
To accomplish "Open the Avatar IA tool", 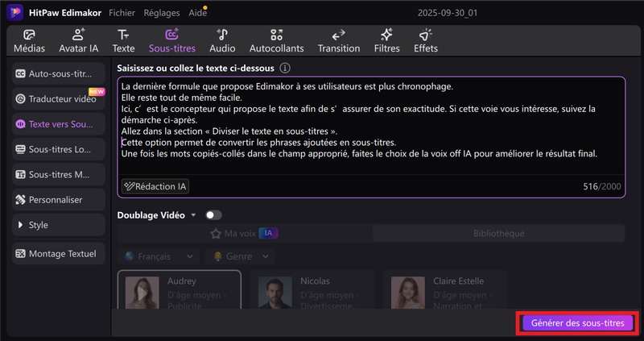I will [78, 41].
